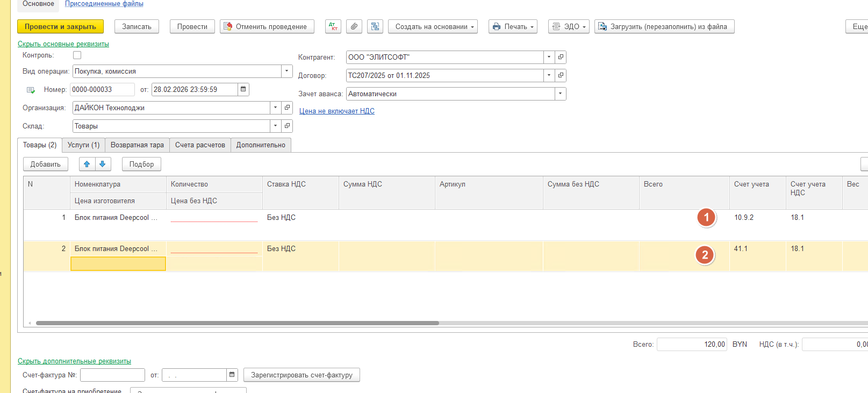The image size is (868, 393).
Task: Expand the Зачет аванса dropdown
Action: click(560, 94)
